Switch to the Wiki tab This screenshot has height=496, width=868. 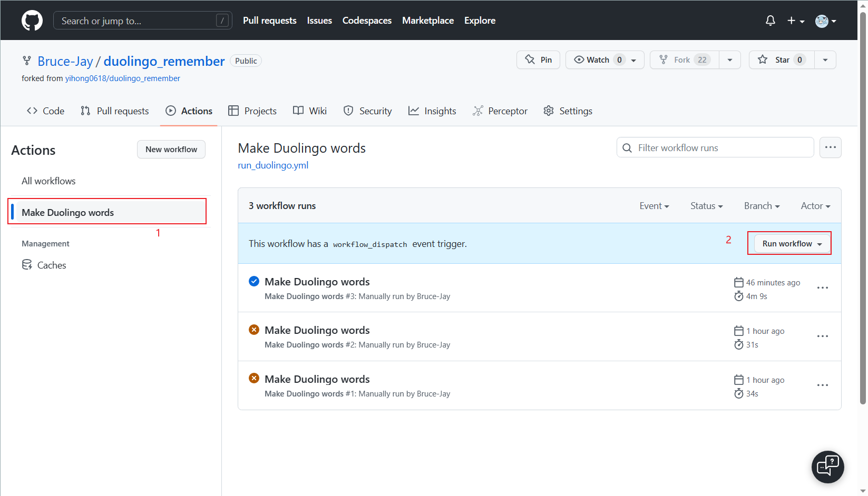coord(310,111)
